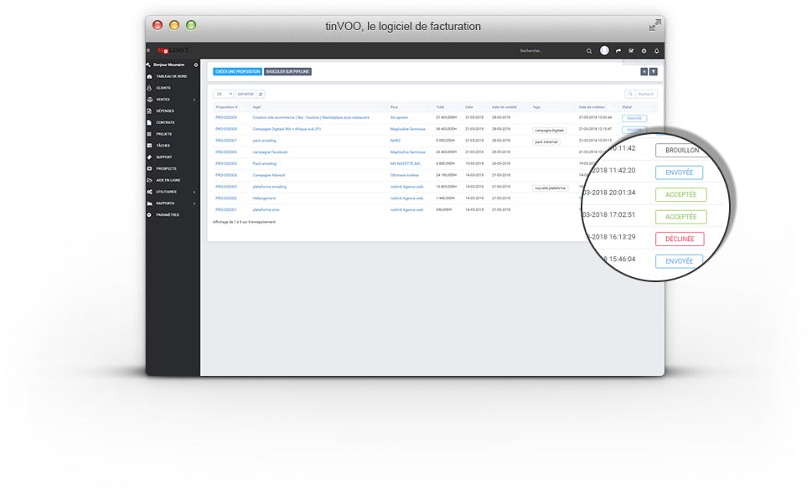The width and height of the screenshot is (812, 504).
Task: Open Tableau de bord in the sidebar
Action: pyautogui.click(x=172, y=76)
